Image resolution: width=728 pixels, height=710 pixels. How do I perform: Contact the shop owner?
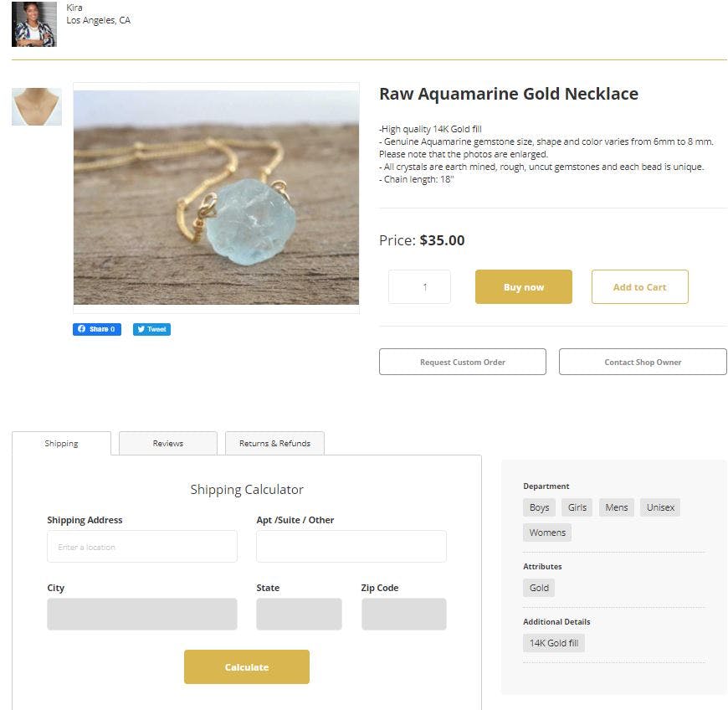click(643, 362)
